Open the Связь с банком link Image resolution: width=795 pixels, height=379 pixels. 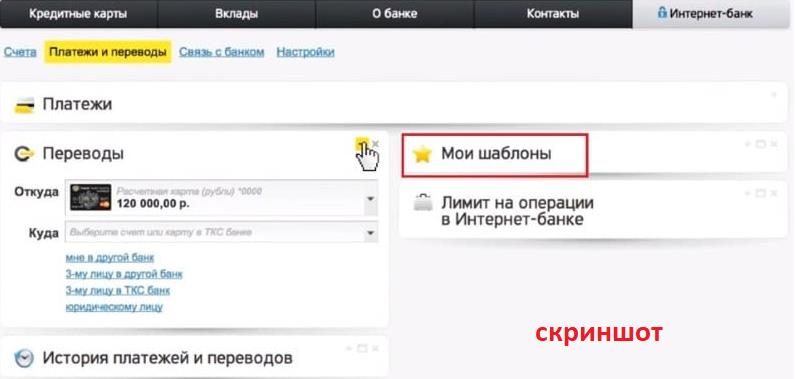click(x=222, y=52)
